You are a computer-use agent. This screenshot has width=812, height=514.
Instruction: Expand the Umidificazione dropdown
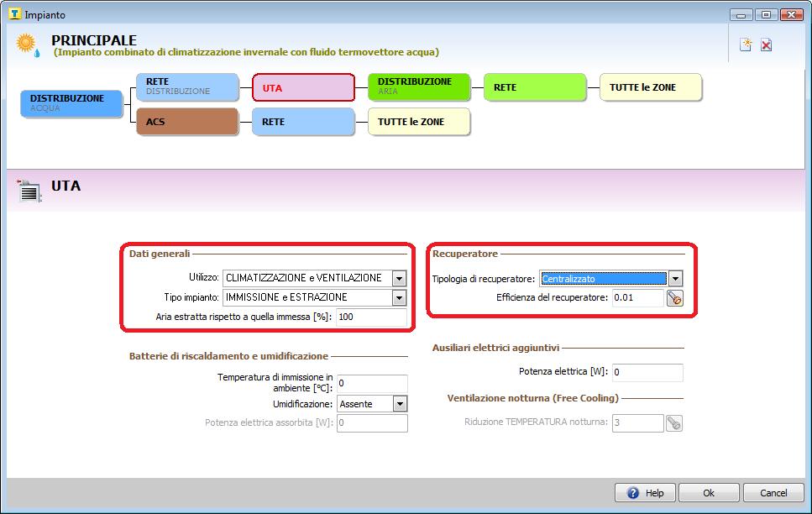pos(400,404)
